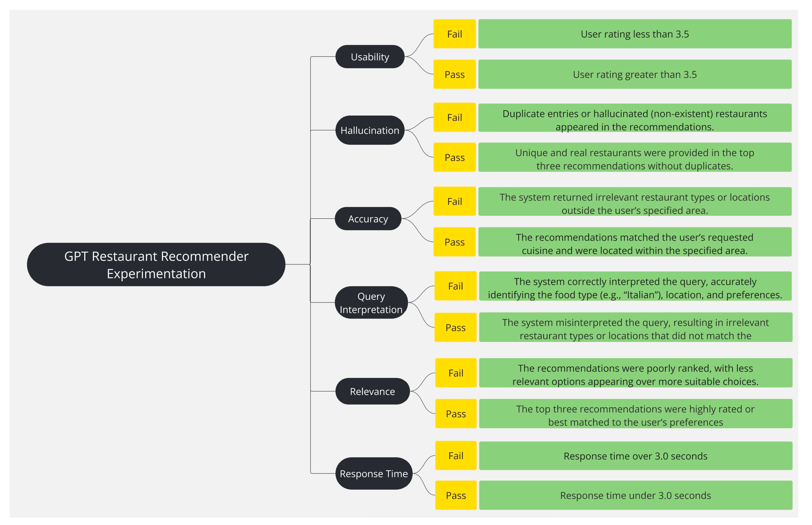The width and height of the screenshot is (812, 525).
Task: Select the Query Interpretation node
Action: (x=371, y=303)
